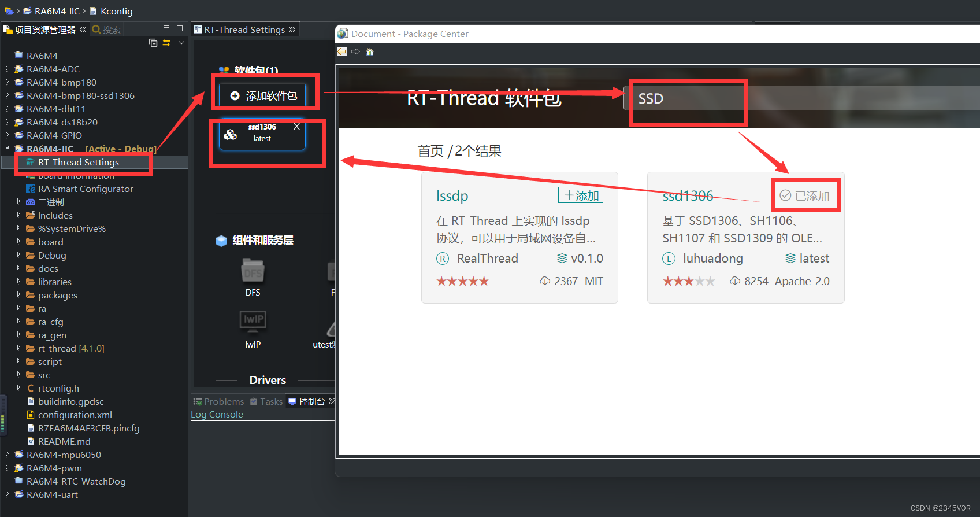Open RT-Thread Settings in project tree
Image resolution: width=980 pixels, height=517 pixels.
[78, 163]
